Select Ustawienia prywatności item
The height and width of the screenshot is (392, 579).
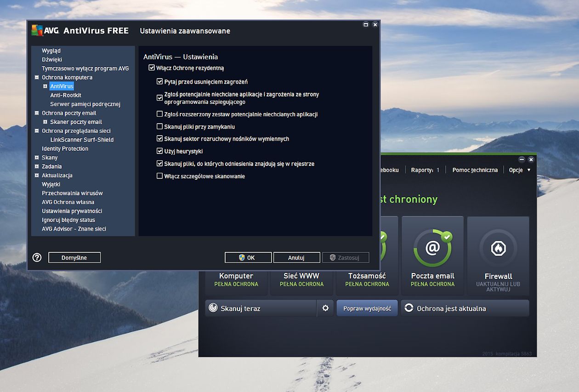pyautogui.click(x=72, y=211)
